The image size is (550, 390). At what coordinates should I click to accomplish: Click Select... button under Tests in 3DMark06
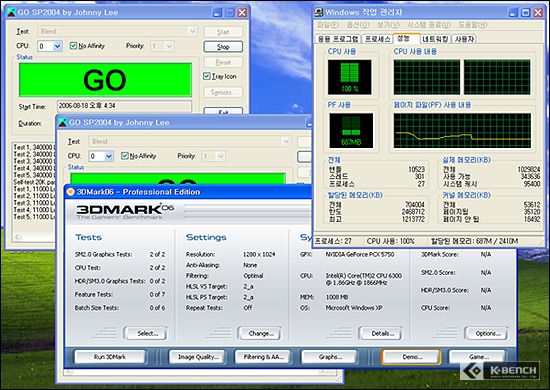click(x=146, y=333)
